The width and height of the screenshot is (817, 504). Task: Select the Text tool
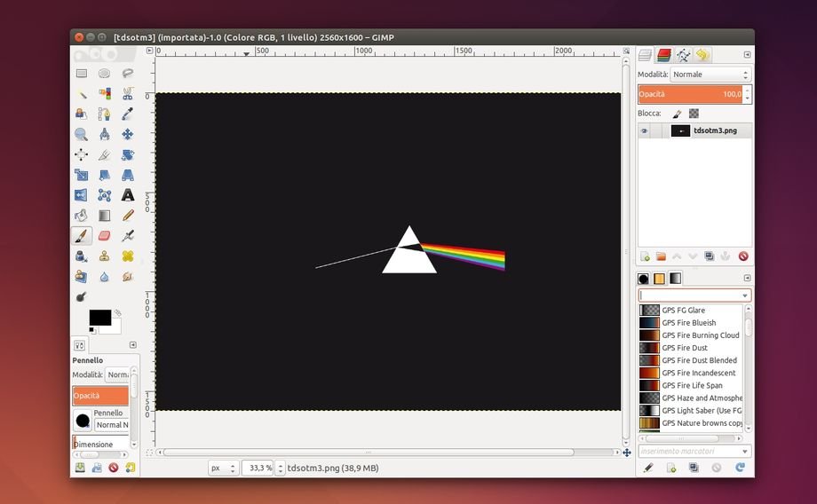(x=128, y=195)
